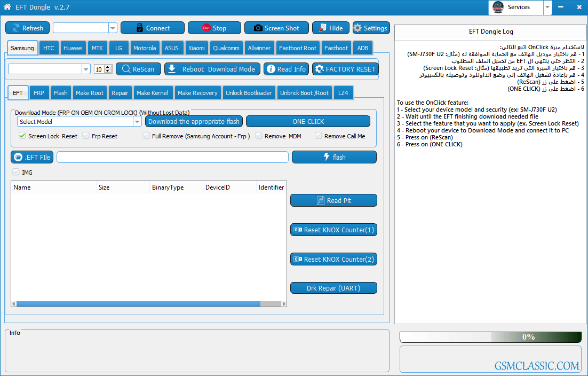Viewport: 588px width, 376px height.
Task: Select the Samsung tab
Action: point(22,48)
